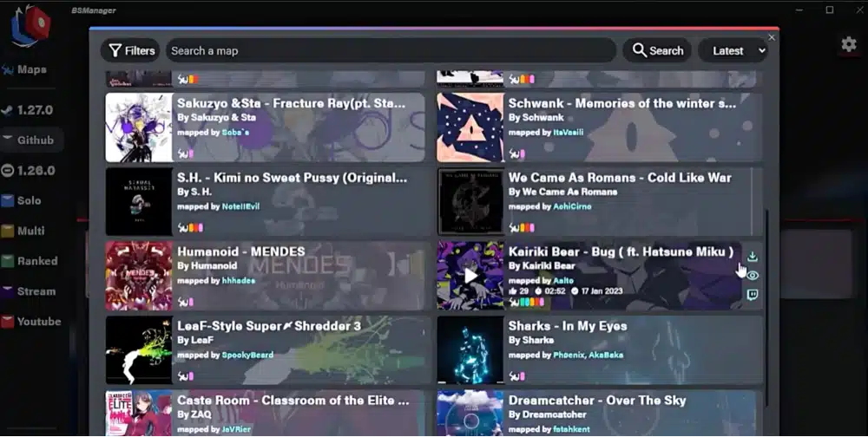Open mapper link NoteIIEvil
The width and height of the screenshot is (868, 437).
coord(240,206)
